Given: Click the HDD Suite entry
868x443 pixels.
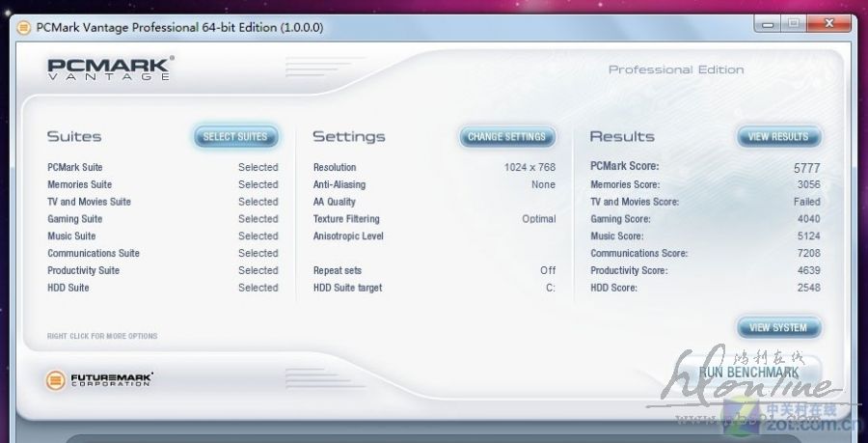Looking at the screenshot, I should coord(163,288).
